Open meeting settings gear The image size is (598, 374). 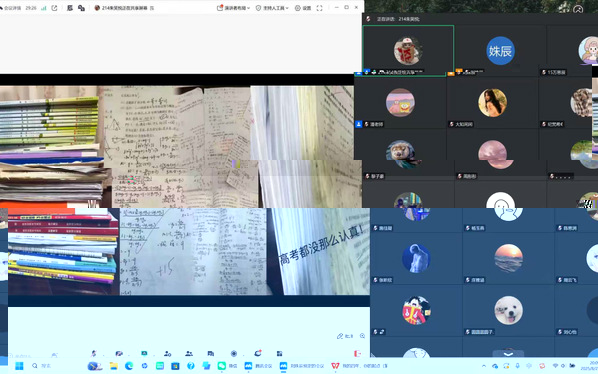(303, 8)
